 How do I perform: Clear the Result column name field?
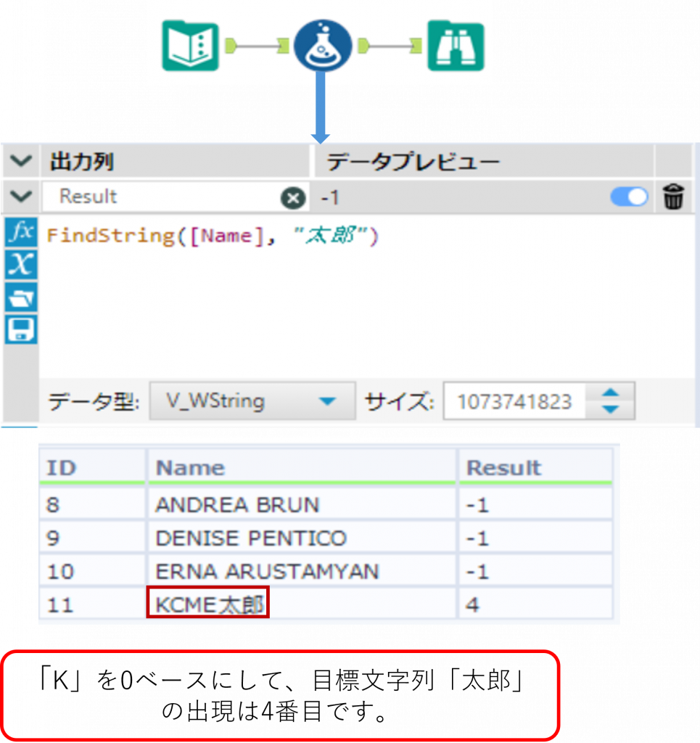[x=292, y=197]
